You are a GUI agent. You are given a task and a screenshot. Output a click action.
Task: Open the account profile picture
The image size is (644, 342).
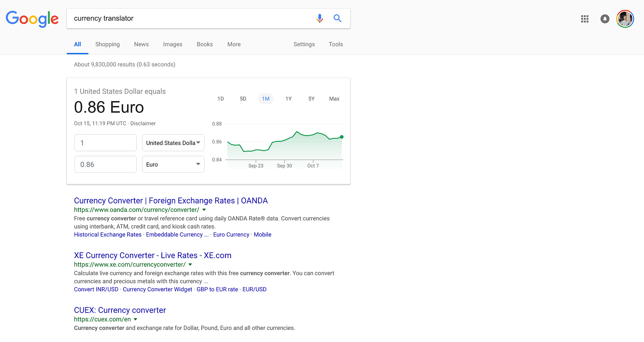click(625, 19)
